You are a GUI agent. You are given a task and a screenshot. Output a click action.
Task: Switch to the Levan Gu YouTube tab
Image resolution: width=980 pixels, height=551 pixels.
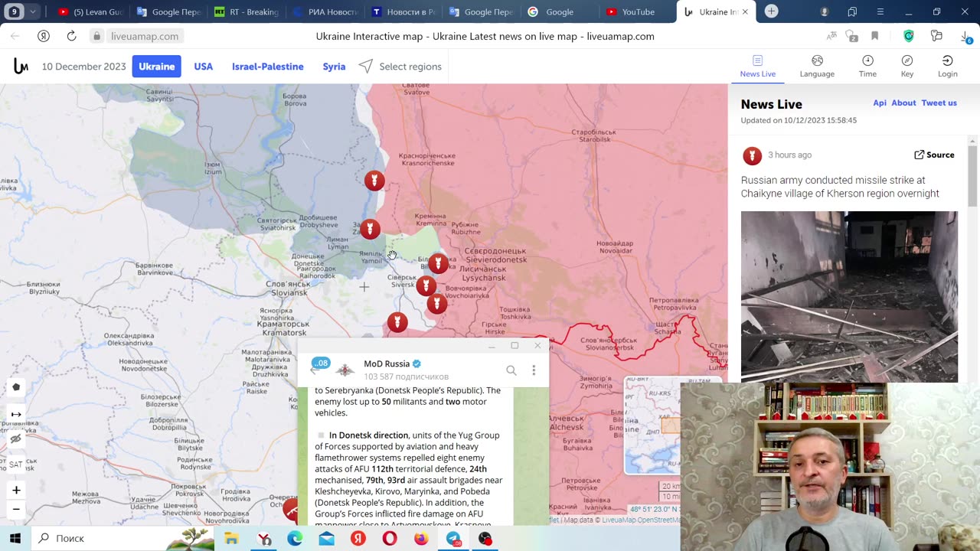(90, 11)
